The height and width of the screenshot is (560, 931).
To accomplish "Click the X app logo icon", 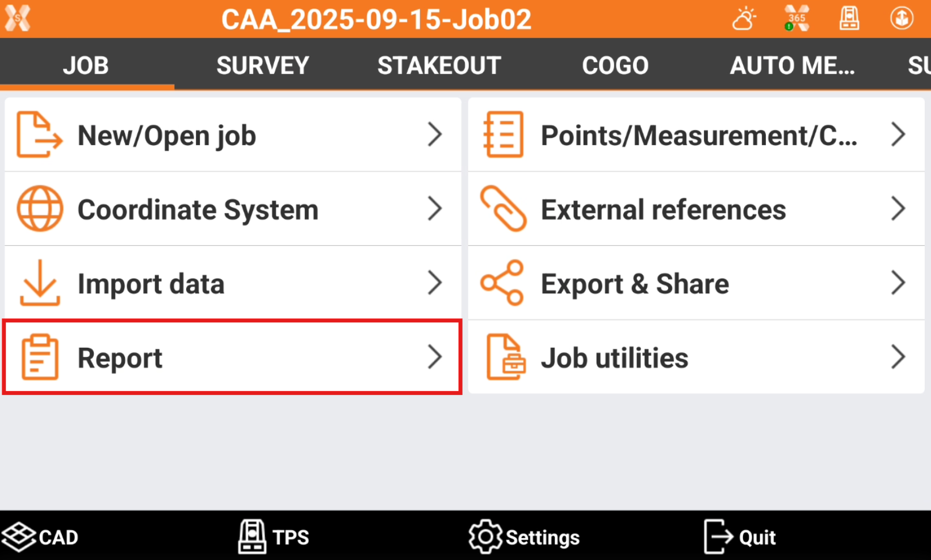I will click(18, 18).
